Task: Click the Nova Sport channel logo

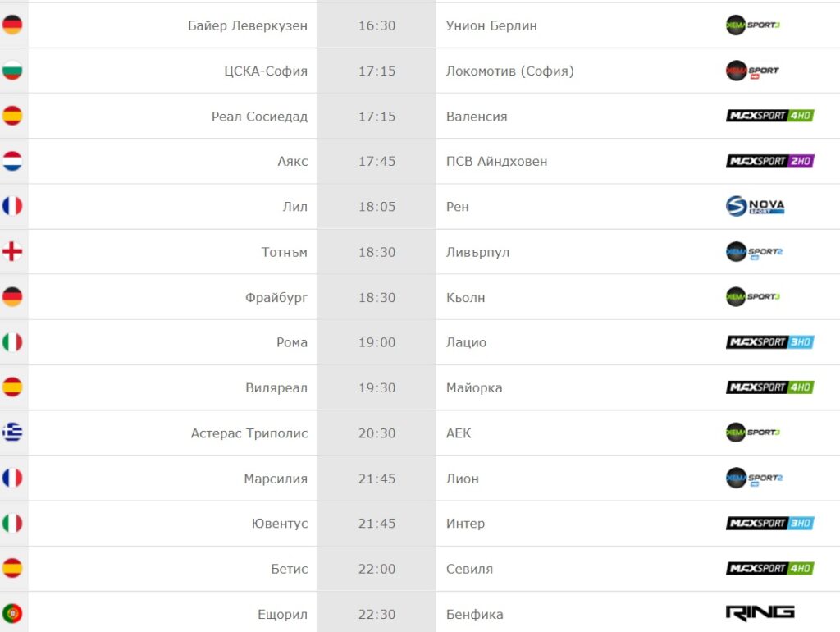Action: (x=755, y=206)
